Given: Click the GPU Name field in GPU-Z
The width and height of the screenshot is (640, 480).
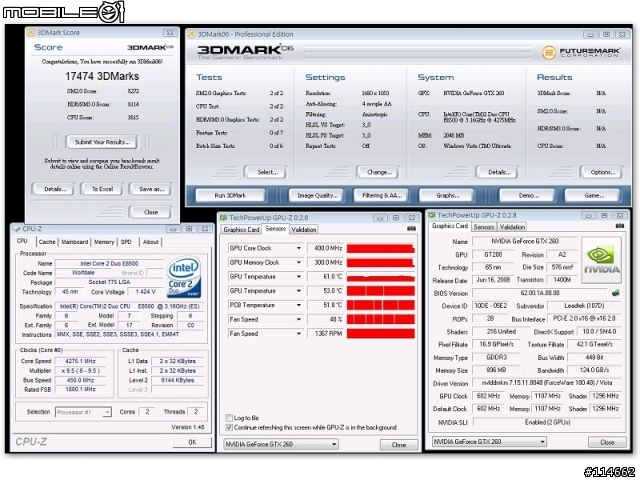Looking at the screenshot, I should [x=524, y=241].
